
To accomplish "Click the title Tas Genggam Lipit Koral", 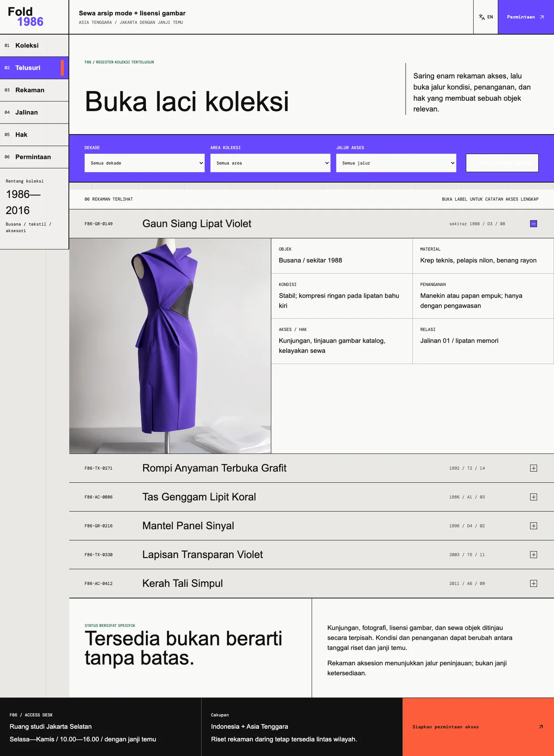I will tap(199, 497).
